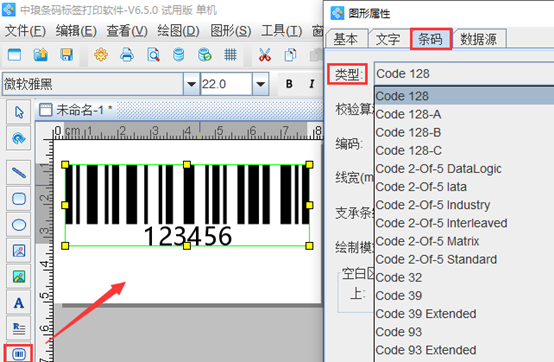Switch to the 文字 tab
Screen dimensions: 554x362
388,38
